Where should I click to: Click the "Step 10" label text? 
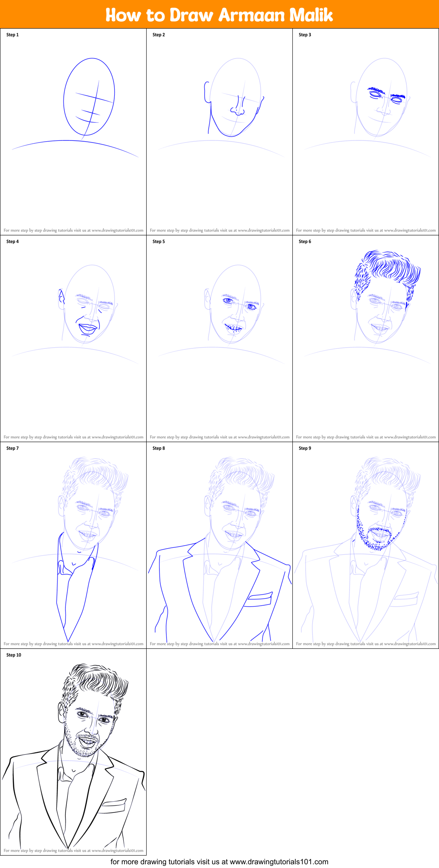[x=14, y=655]
